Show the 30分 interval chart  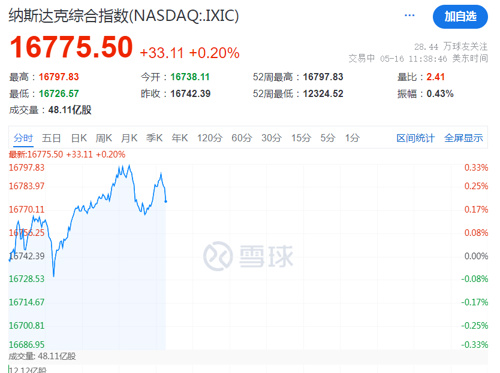click(271, 138)
